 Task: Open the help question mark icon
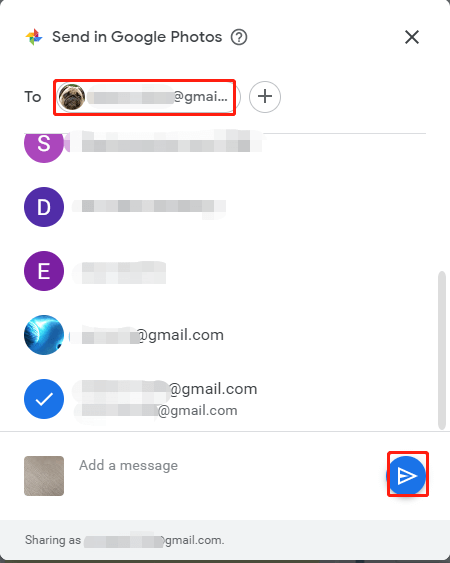click(x=238, y=37)
